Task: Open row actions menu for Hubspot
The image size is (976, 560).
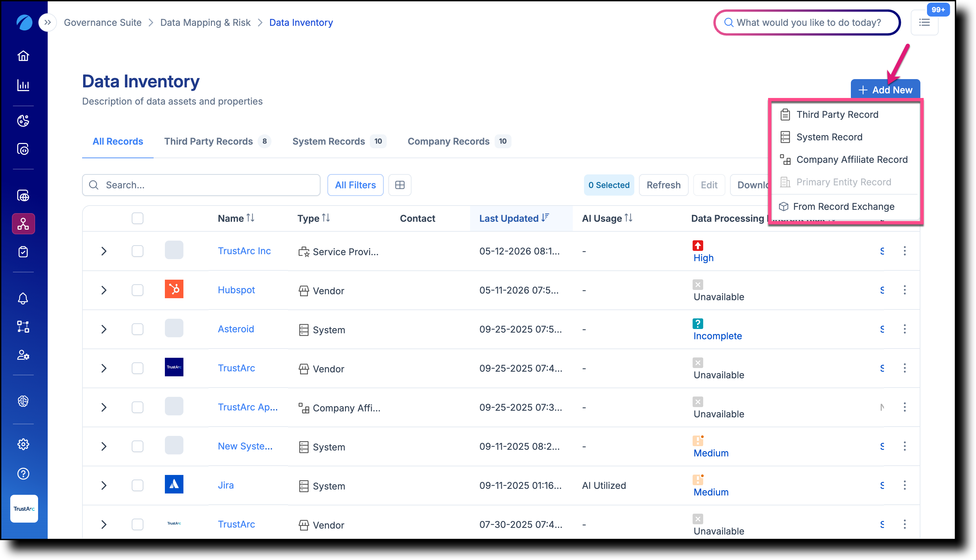Action: tap(905, 290)
